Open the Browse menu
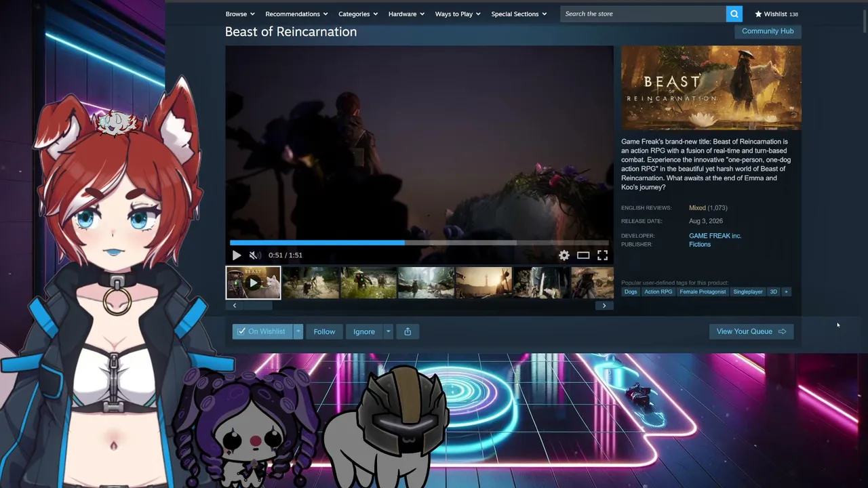Viewport: 868px width, 488px height. 240,14
